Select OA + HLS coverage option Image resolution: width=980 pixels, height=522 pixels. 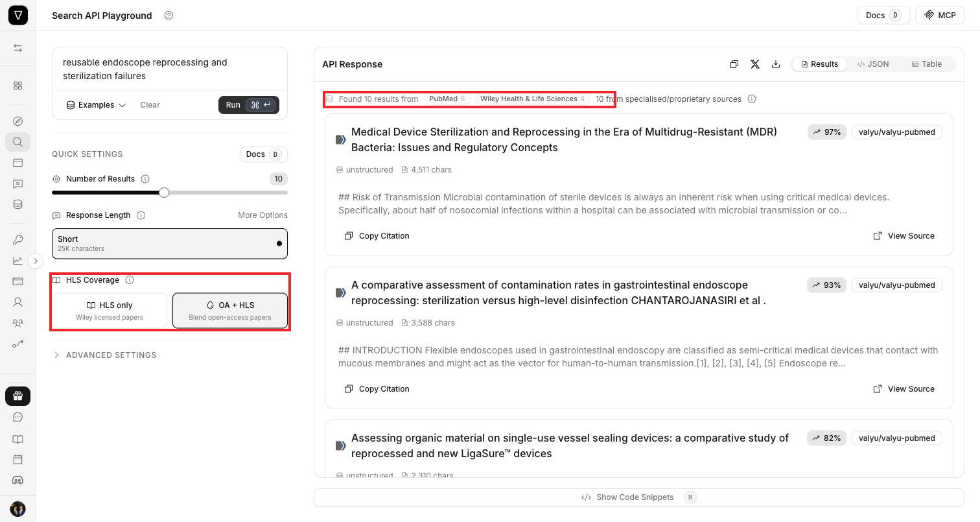[x=230, y=311]
